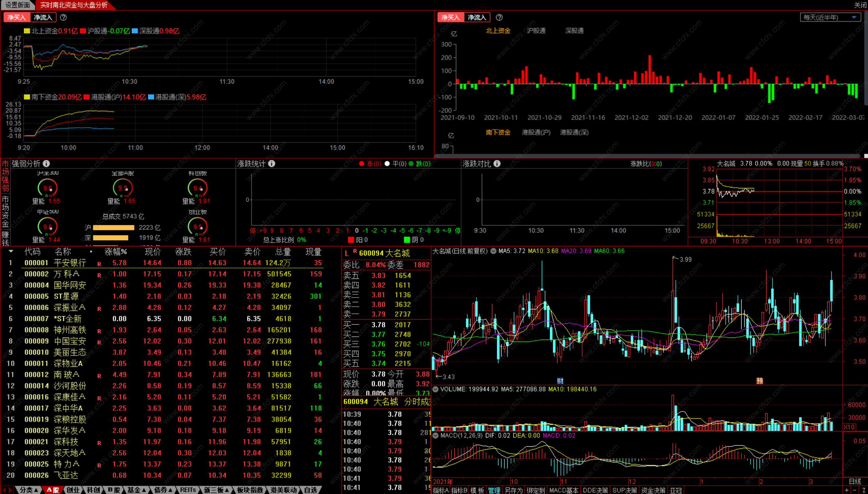
Task: Click blue 财 marker on K-line chart
Action: click(x=560, y=381)
